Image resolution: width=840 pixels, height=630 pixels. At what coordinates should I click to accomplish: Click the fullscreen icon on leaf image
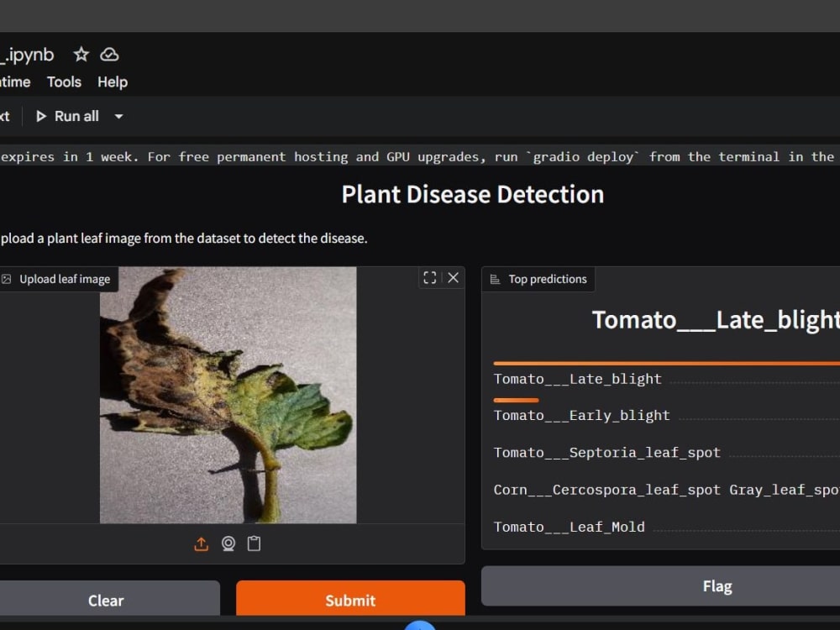click(429, 277)
